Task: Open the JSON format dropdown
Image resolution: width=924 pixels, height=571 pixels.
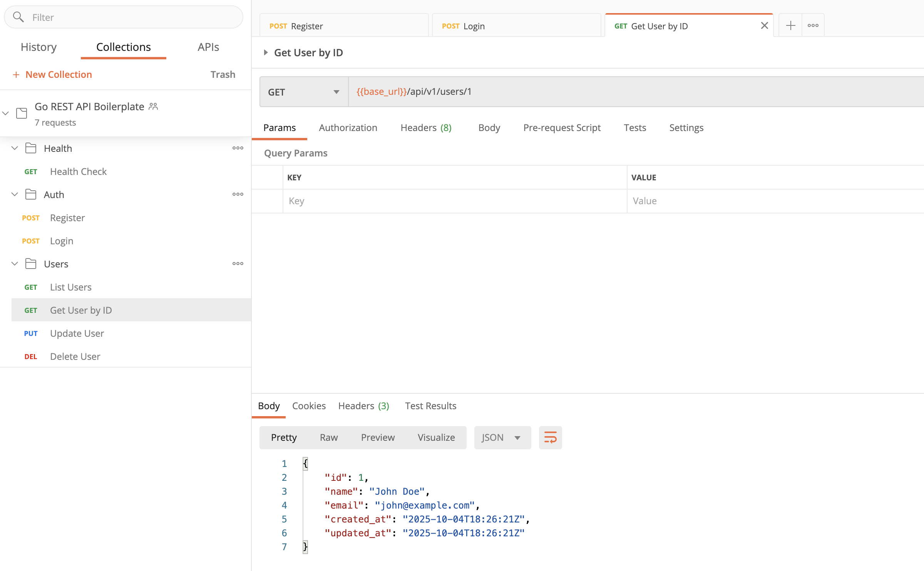Action: 502,437
